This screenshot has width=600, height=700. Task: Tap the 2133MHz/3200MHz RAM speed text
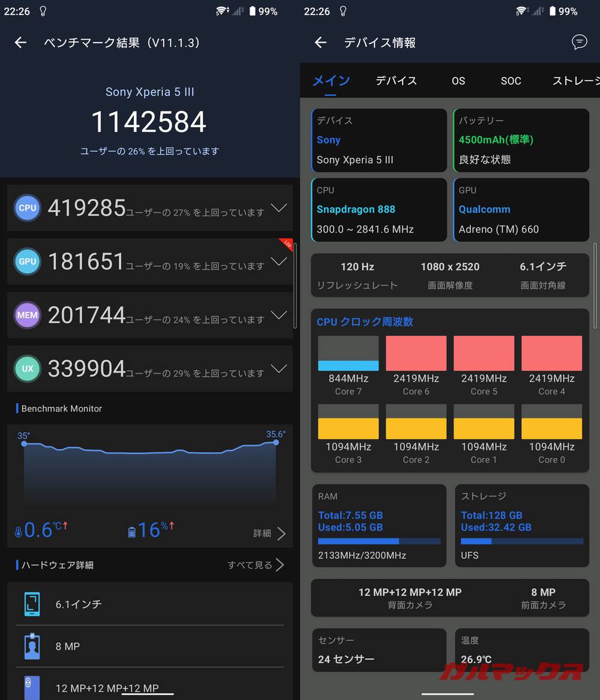coord(362,555)
